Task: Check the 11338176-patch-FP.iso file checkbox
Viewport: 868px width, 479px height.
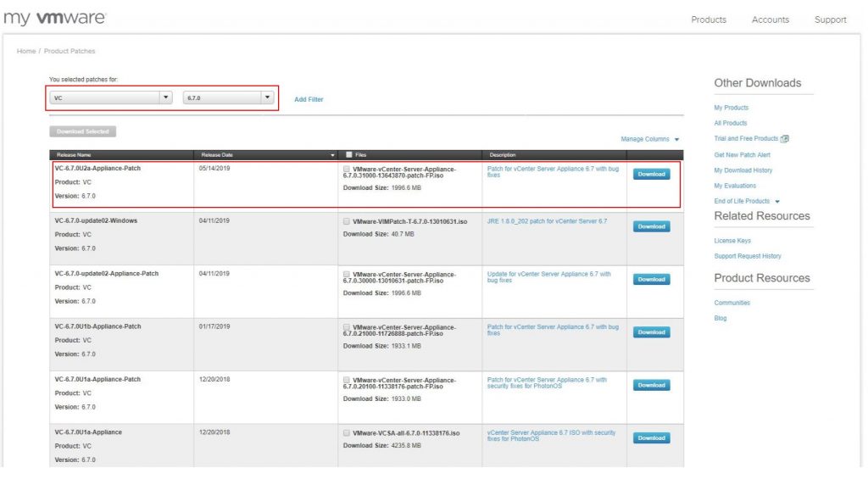Action: (x=346, y=380)
